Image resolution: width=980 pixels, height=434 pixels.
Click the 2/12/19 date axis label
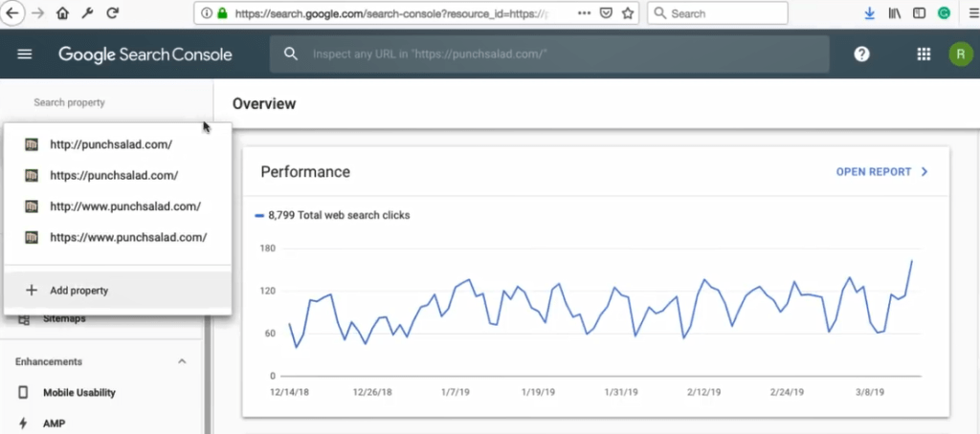(x=703, y=392)
